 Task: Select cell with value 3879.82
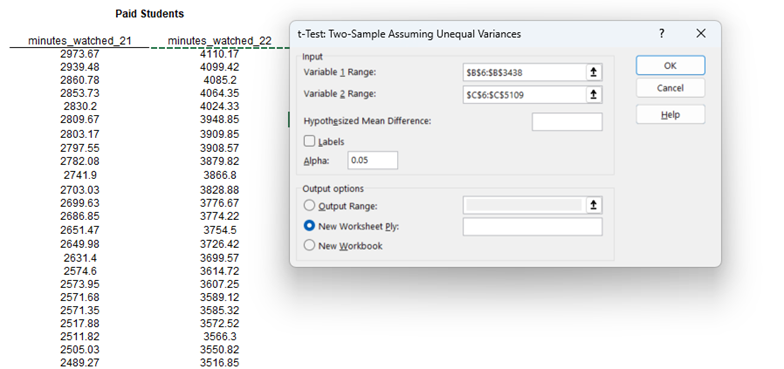[220, 161]
